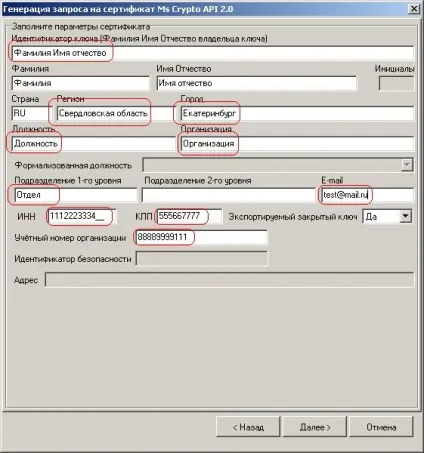Viewport: 424px width, 453px height.
Task: Click the Регион field 'Свердловская область'
Action: pos(115,113)
